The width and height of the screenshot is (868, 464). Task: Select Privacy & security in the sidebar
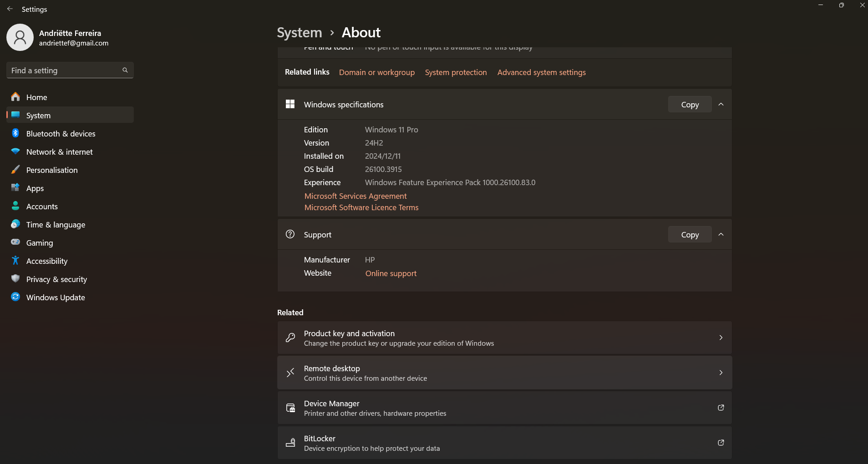(x=70, y=279)
